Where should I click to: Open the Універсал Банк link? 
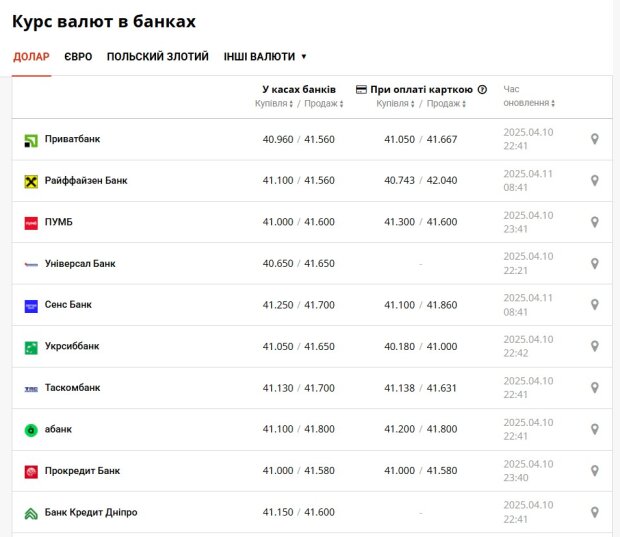tap(80, 263)
